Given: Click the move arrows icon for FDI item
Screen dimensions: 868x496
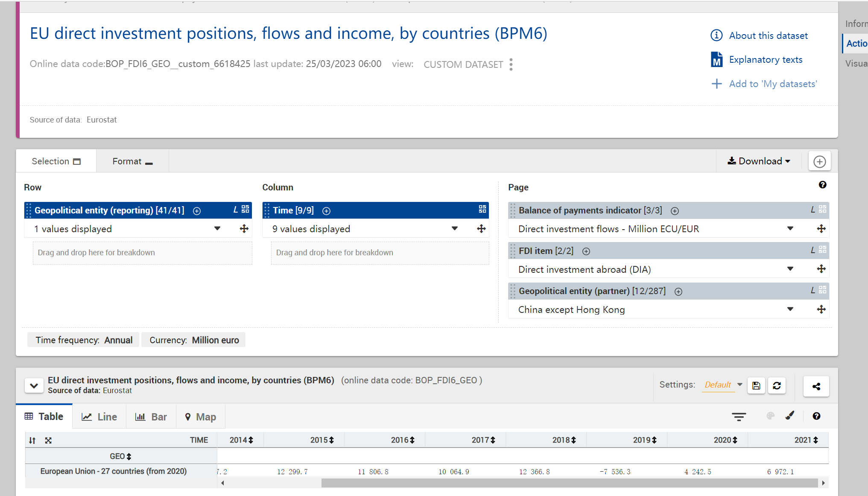Looking at the screenshot, I should tap(821, 269).
